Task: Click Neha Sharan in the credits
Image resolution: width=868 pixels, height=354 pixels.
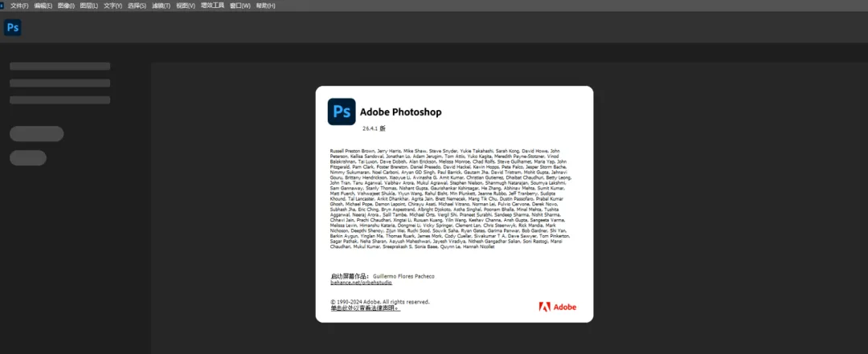Action: (x=373, y=241)
